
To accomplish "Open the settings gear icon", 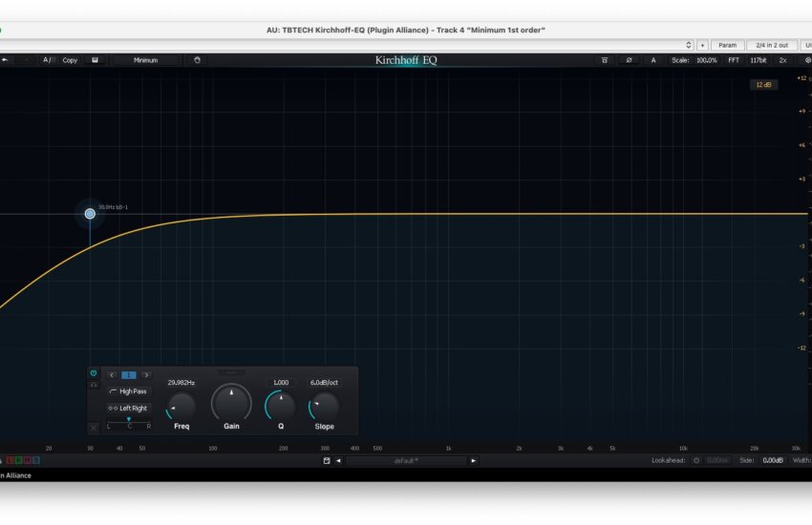I will (807, 60).
